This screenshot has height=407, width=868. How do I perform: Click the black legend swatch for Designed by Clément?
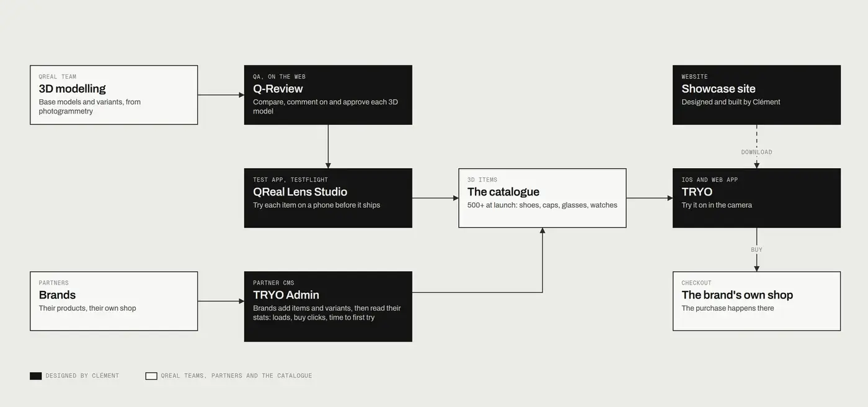click(x=36, y=376)
